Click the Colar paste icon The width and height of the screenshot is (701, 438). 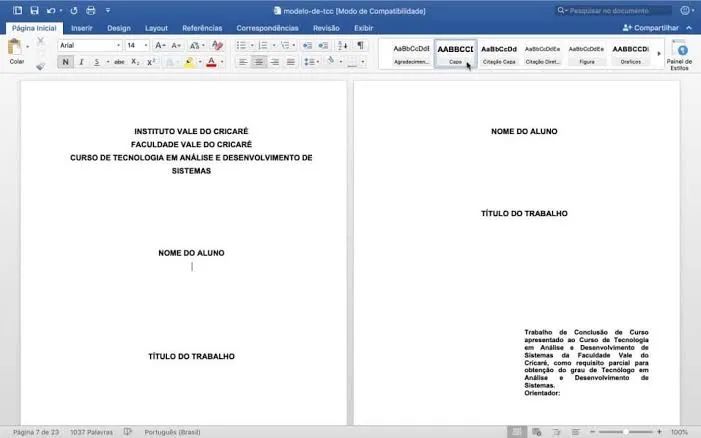16,50
